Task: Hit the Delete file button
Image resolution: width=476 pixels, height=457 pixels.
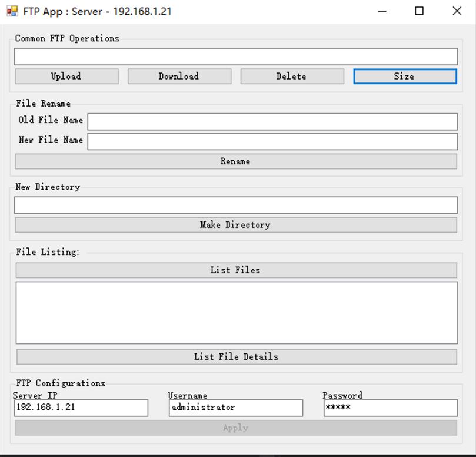Action: (x=292, y=77)
